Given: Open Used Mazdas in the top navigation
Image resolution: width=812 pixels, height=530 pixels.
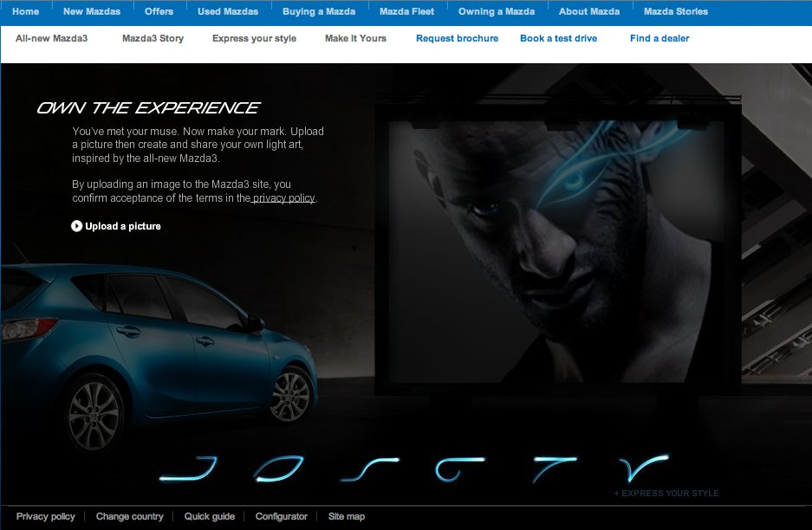Looking at the screenshot, I should click(228, 11).
